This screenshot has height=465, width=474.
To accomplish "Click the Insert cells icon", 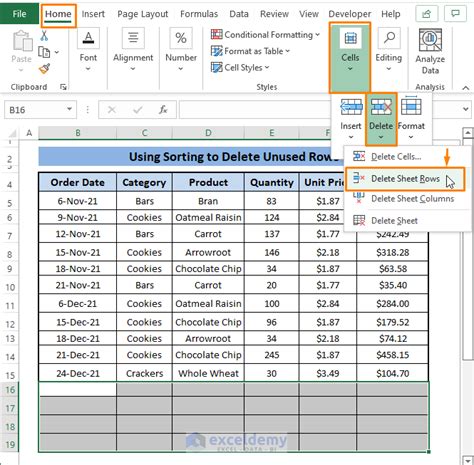I will pyautogui.click(x=351, y=107).
